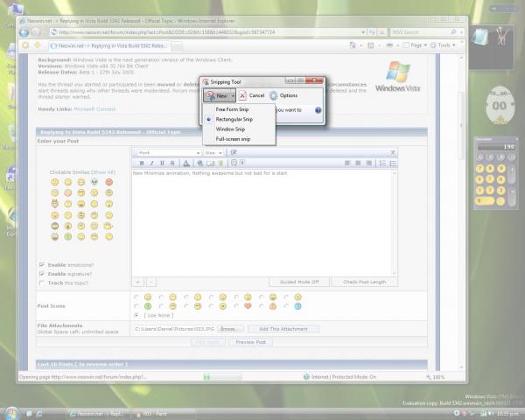The width and height of the screenshot is (525, 420).
Task: Click the IE back button
Action: click(24, 32)
